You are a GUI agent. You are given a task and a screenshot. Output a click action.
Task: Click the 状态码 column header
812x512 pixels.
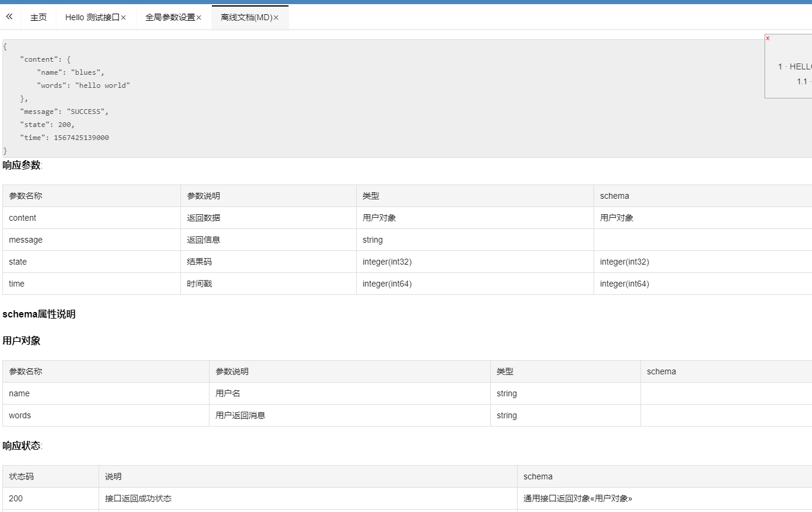pos(50,476)
